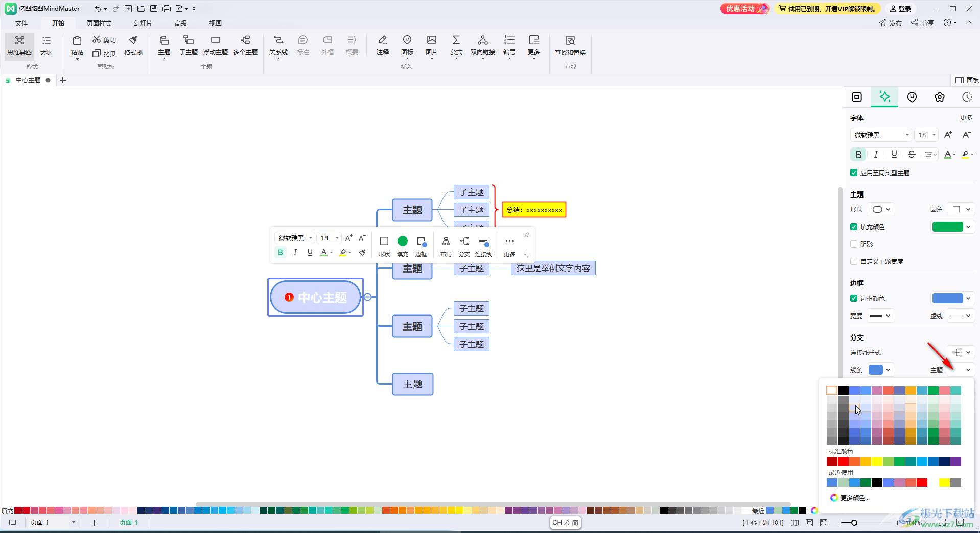Switch to mind map mode icon

19,45
